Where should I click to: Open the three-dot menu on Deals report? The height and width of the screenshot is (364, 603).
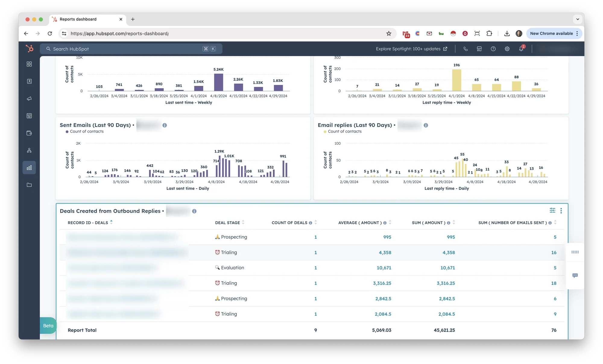pos(561,211)
